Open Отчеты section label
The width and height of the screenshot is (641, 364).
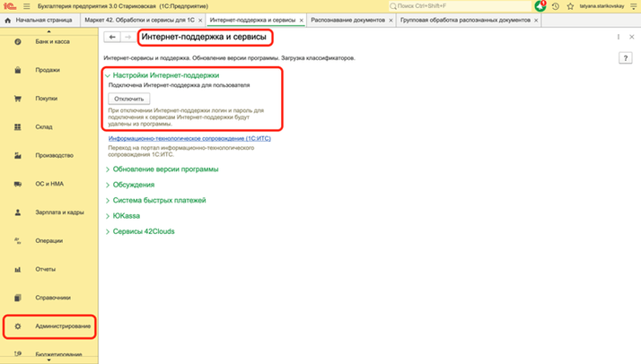pyautogui.click(x=46, y=269)
